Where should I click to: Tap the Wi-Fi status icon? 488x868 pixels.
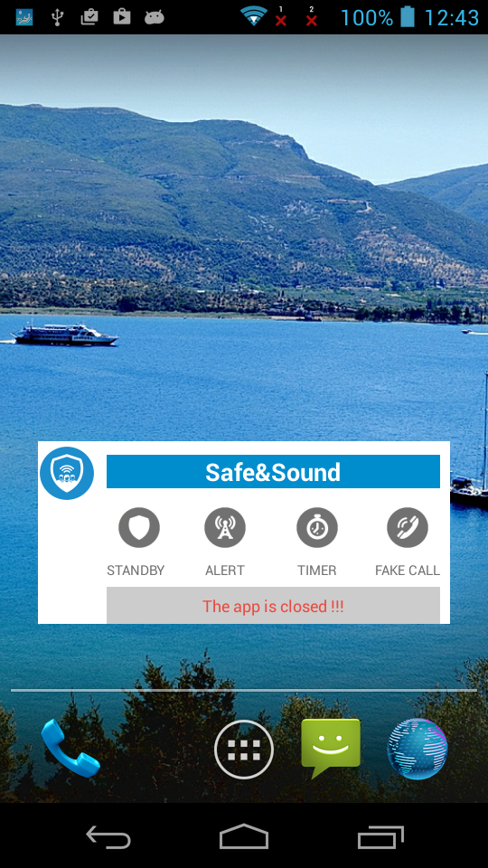tap(253, 17)
